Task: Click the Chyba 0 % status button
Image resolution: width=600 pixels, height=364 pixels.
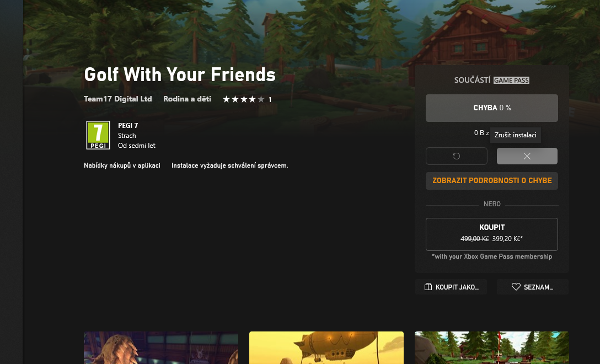Action: [x=492, y=108]
